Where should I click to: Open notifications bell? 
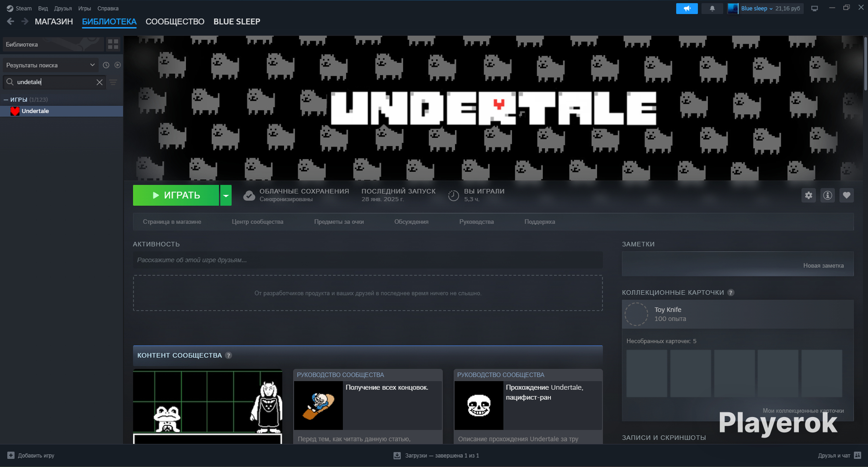(712, 8)
